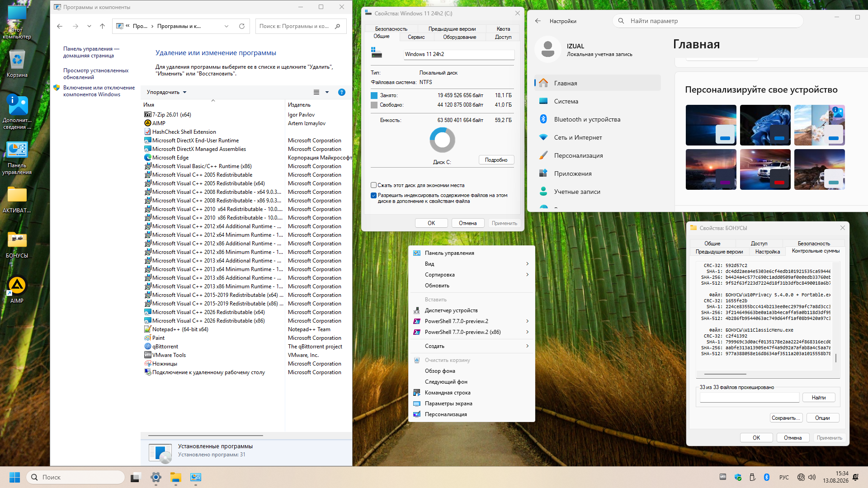868x488 pixels.
Task: Open Учетные записи in Settings sidebar
Action: pos(598,192)
